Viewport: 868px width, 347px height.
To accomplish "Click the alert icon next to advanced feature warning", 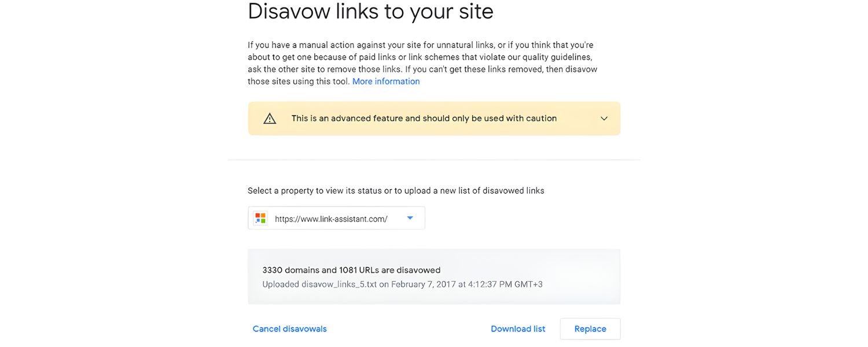I will pyautogui.click(x=270, y=118).
